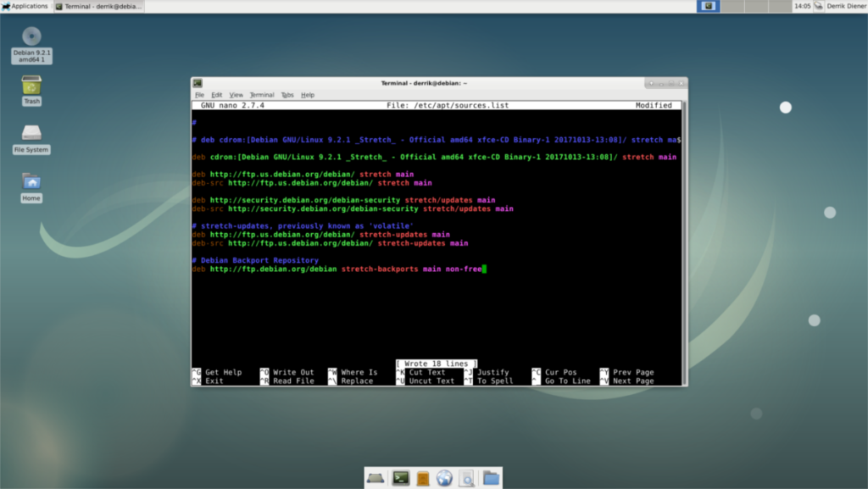Select the File System desktop icon
868x489 pixels.
pos(31,136)
